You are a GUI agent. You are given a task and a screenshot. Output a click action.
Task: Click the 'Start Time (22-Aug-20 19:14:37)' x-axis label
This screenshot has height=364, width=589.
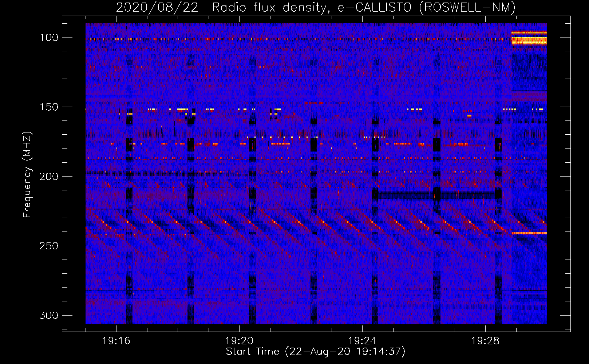click(316, 352)
